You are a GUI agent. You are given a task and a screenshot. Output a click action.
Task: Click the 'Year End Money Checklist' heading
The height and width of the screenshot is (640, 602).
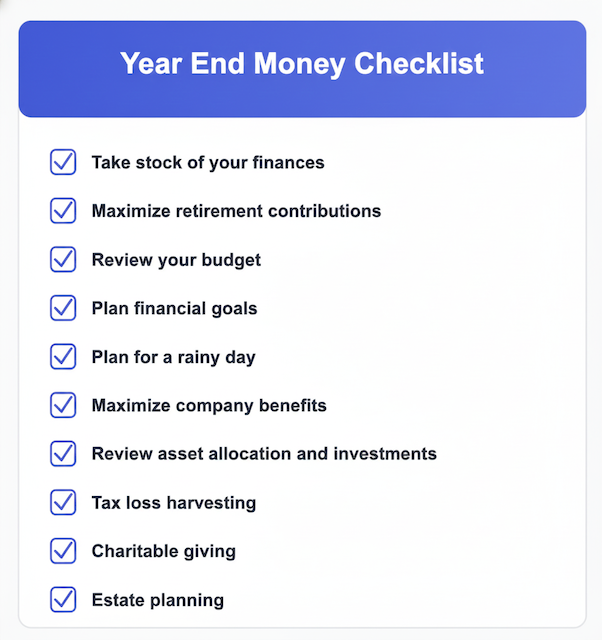click(x=302, y=64)
